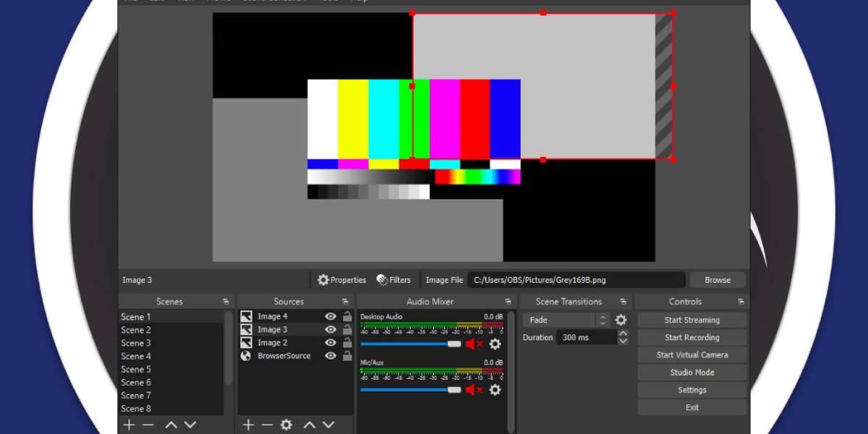Move selected source up in Sources
868x434 pixels.
[310, 425]
